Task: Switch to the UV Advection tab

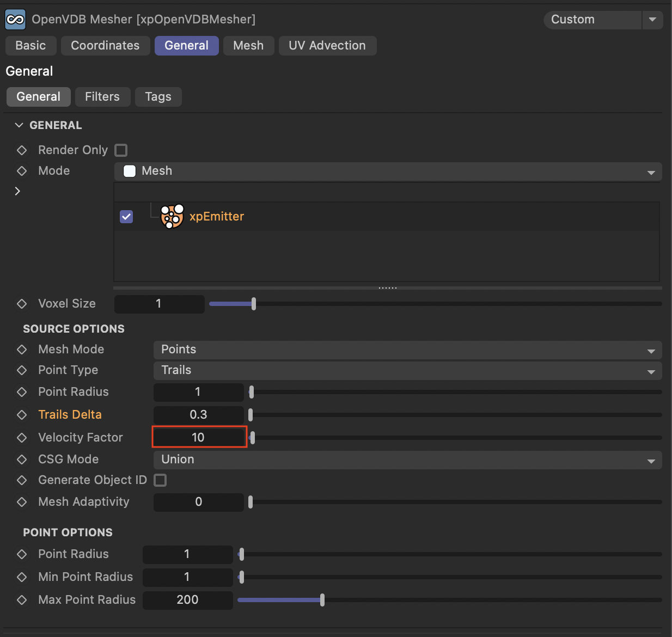Action: coord(327,46)
